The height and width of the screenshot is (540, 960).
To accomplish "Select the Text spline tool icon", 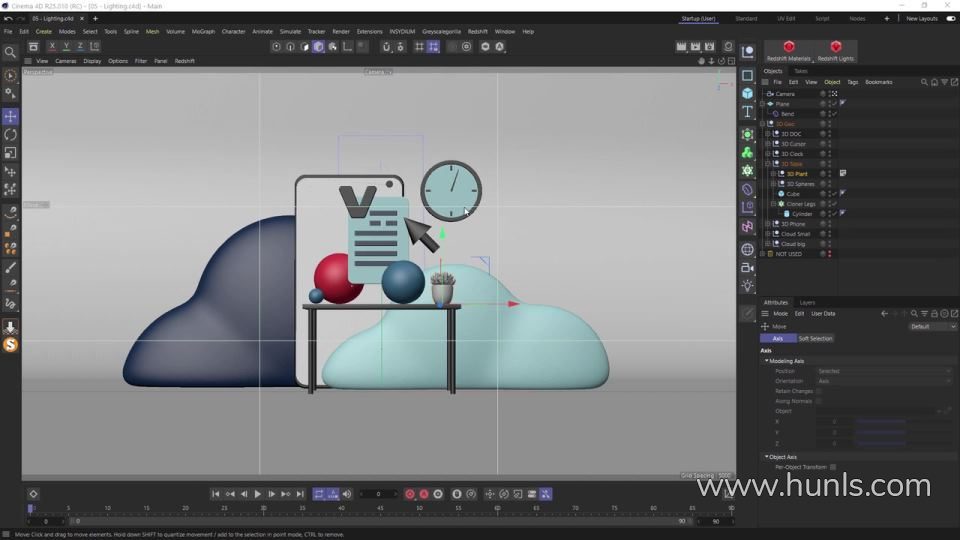I will [x=747, y=112].
